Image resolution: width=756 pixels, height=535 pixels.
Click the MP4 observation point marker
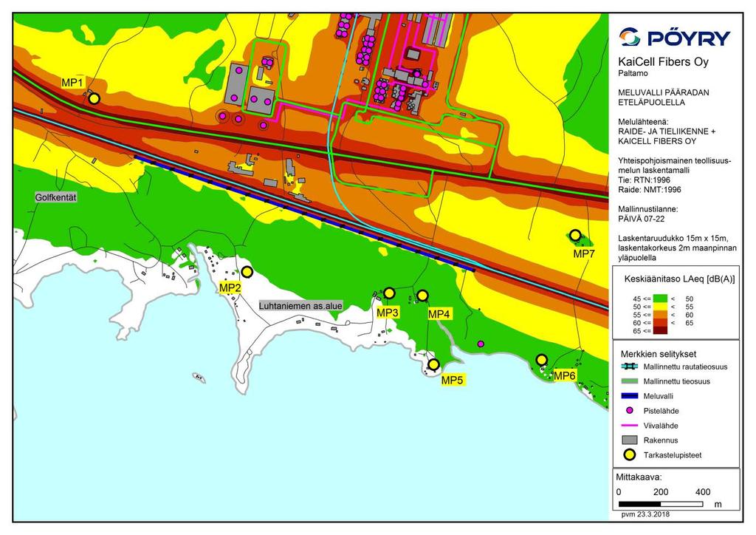pyautogui.click(x=422, y=296)
